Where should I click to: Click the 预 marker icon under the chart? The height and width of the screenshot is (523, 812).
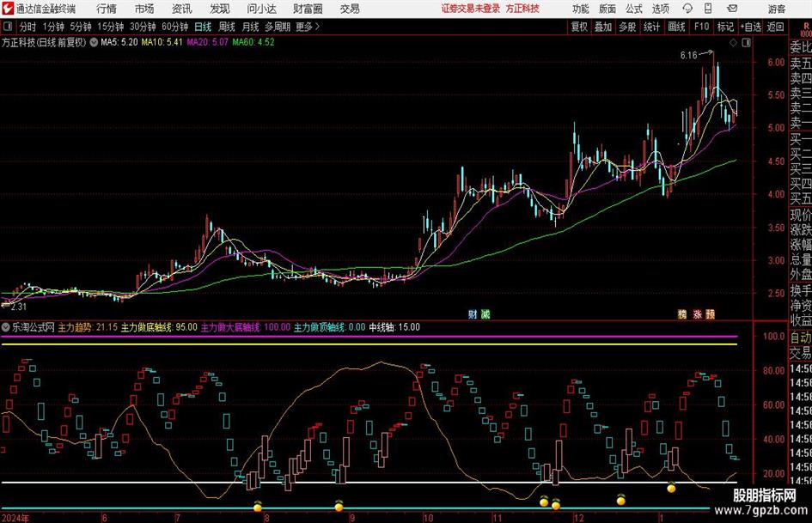pyautogui.click(x=710, y=313)
